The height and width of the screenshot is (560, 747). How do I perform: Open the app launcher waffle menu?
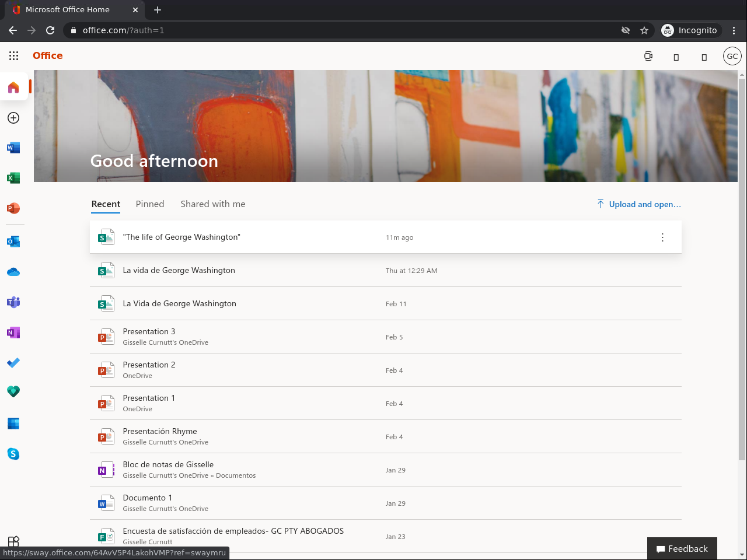click(x=14, y=55)
